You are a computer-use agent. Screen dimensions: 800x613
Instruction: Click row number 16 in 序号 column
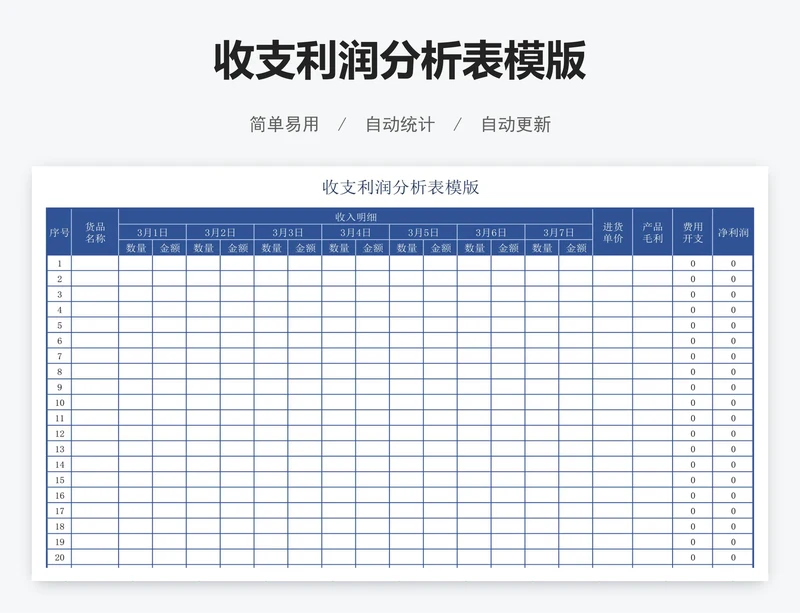(59, 495)
